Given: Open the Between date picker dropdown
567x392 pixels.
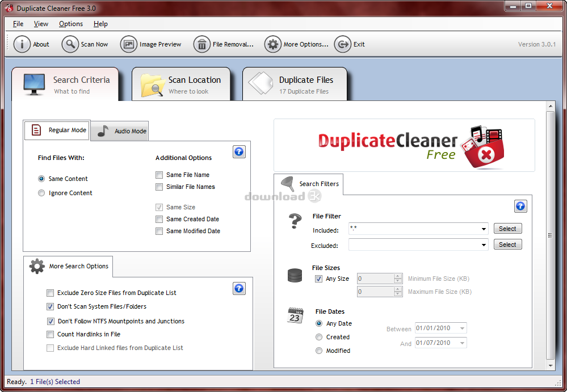Looking at the screenshot, I should pyautogui.click(x=462, y=328).
